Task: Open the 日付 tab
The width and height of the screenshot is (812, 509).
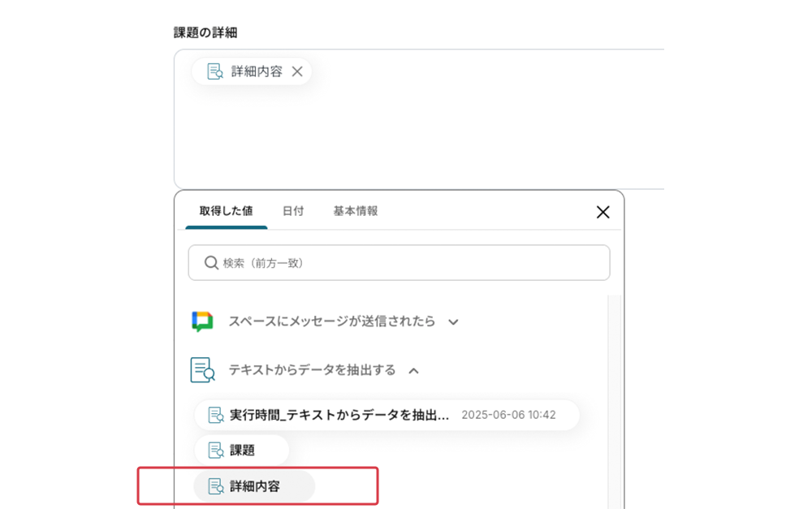Action: coord(293,211)
